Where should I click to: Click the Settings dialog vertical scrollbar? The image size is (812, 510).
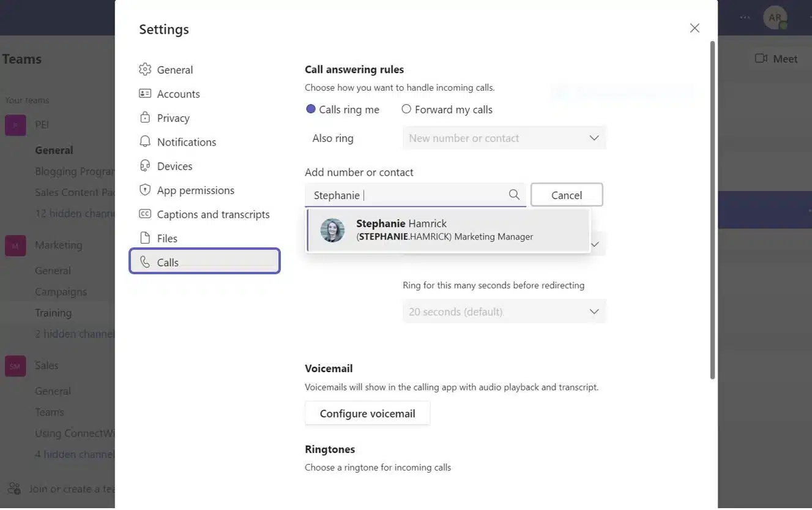[712, 210]
